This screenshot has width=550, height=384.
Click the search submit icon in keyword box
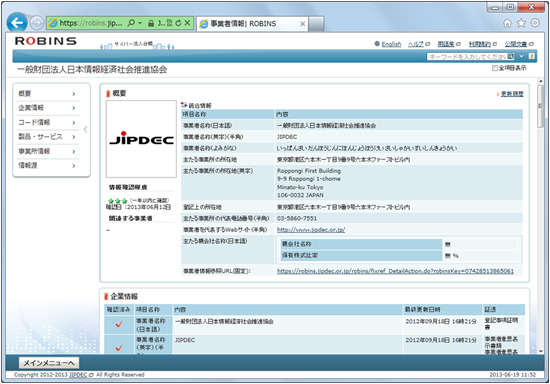[511, 56]
